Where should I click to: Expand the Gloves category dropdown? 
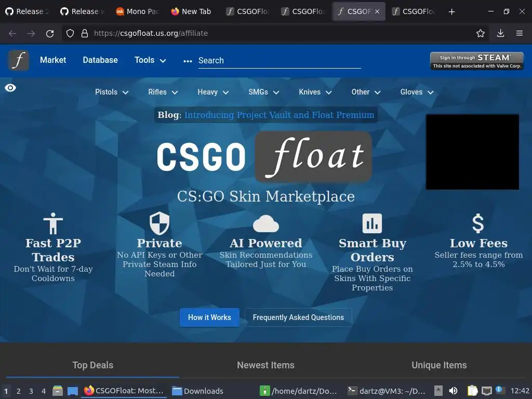click(x=417, y=92)
